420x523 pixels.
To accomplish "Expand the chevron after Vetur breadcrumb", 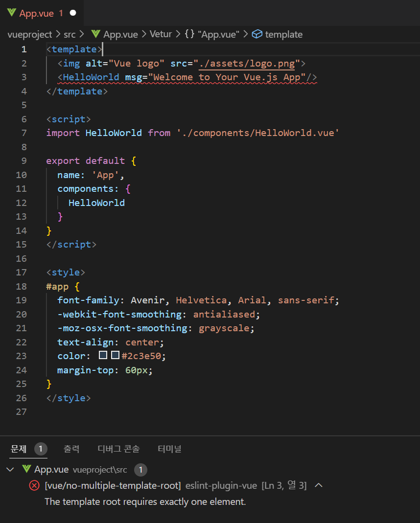I will (x=178, y=34).
